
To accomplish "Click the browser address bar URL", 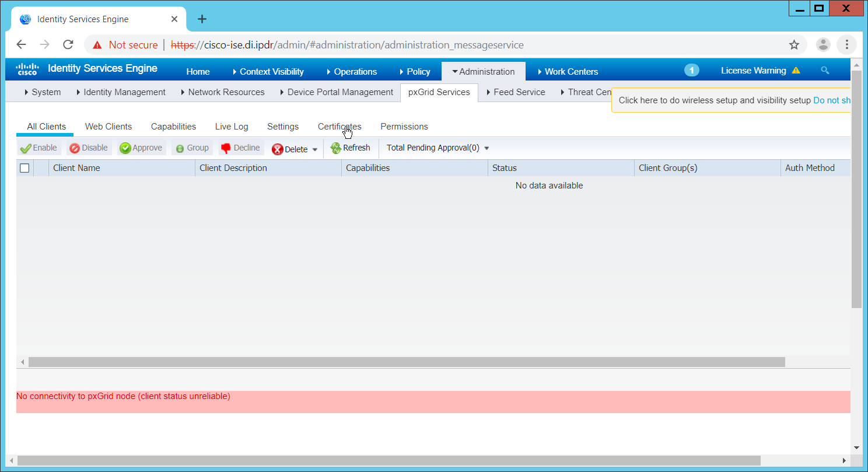I will coord(362,45).
